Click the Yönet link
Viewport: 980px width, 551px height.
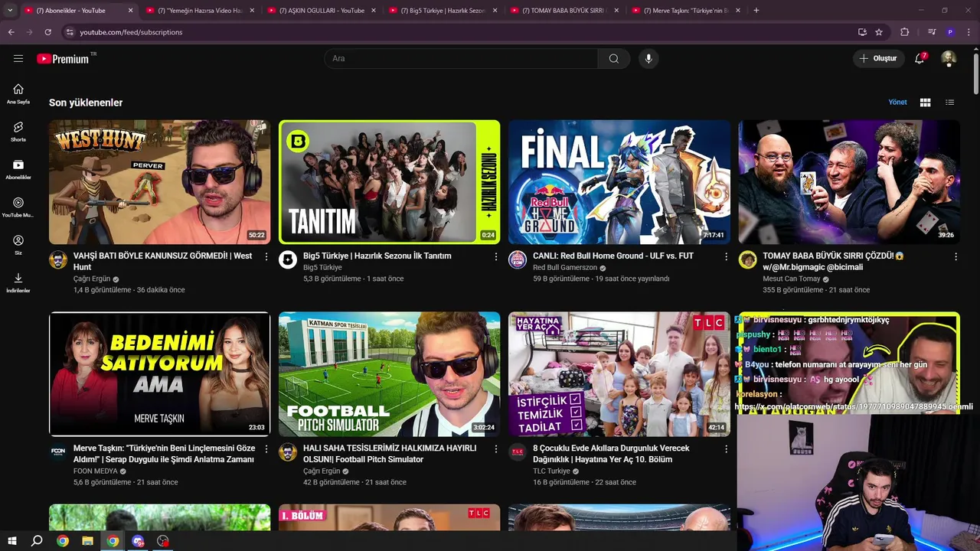897,102
